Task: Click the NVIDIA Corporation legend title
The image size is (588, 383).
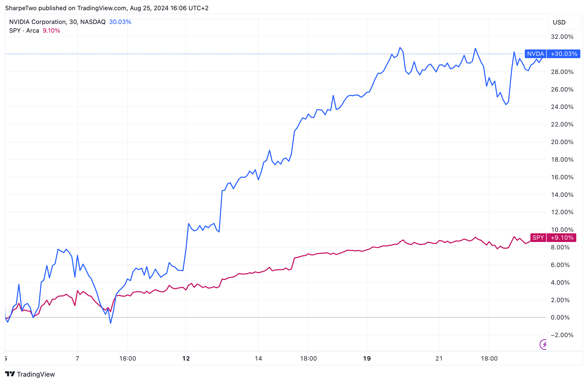Action: pos(57,22)
